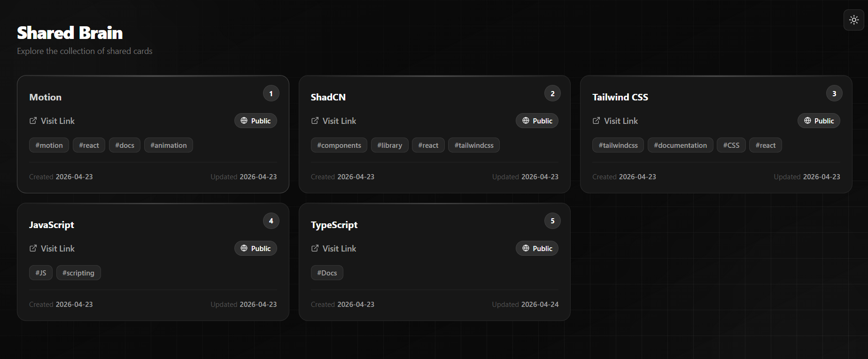The image size is (868, 359).
Task: Click the globe icon on ShadCN's Public badge
Action: coord(526,121)
